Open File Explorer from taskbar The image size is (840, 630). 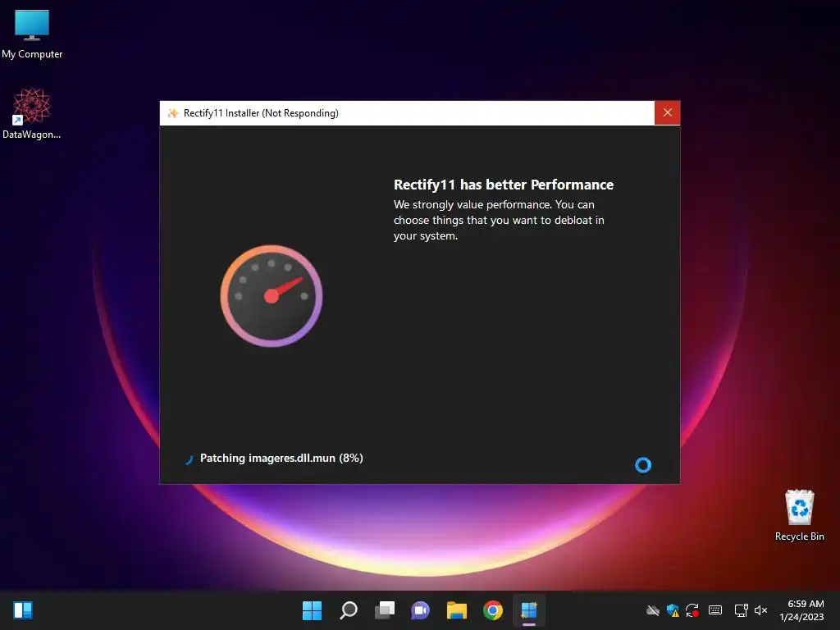click(x=456, y=610)
